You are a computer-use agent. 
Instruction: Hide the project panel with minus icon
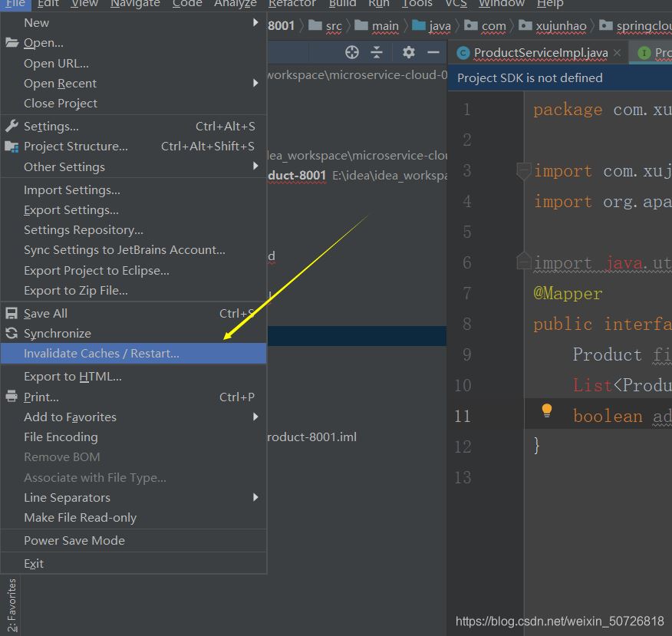[433, 52]
